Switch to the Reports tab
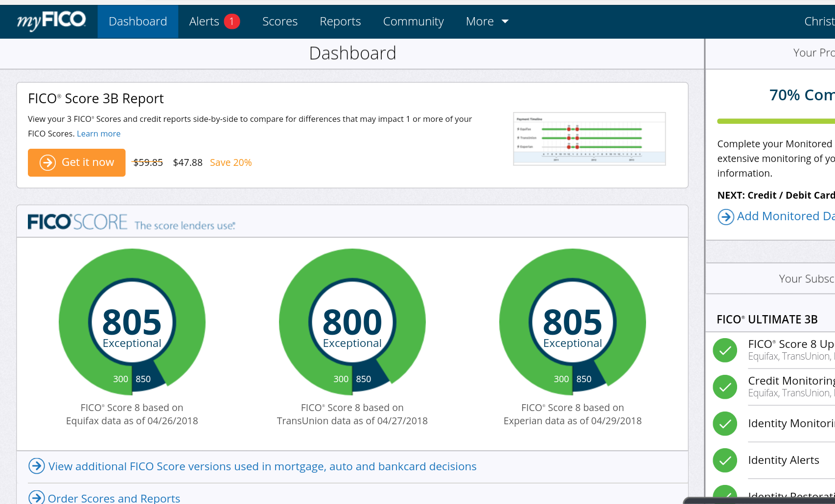 340,22
